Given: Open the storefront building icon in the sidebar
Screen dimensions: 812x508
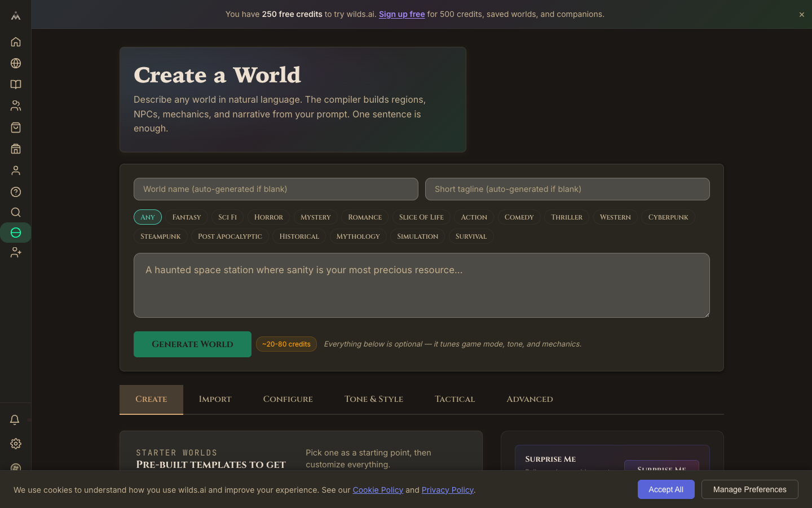Looking at the screenshot, I should pos(16,149).
